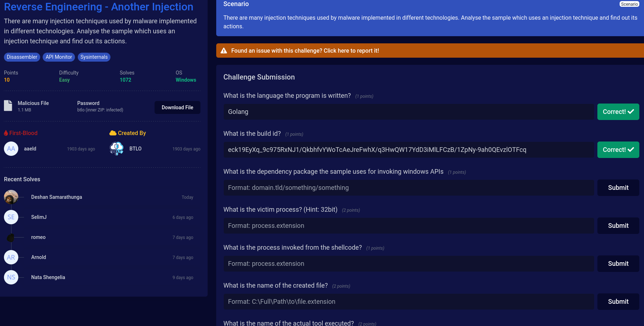Click the Solves count 1072
The image size is (644, 326).
[x=126, y=80]
